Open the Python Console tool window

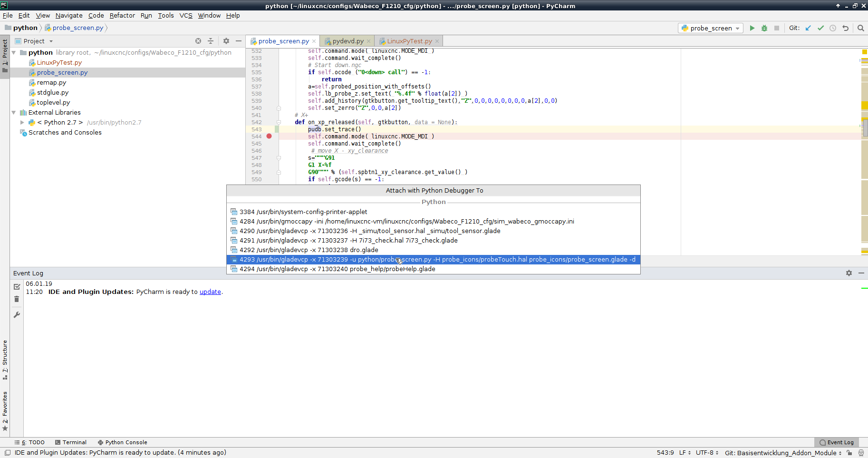pyautogui.click(x=122, y=442)
